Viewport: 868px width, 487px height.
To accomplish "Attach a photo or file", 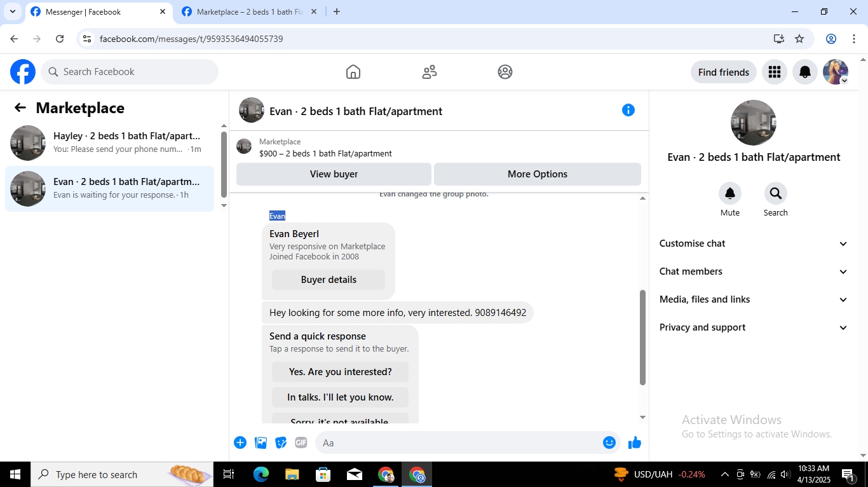I will click(x=261, y=442).
